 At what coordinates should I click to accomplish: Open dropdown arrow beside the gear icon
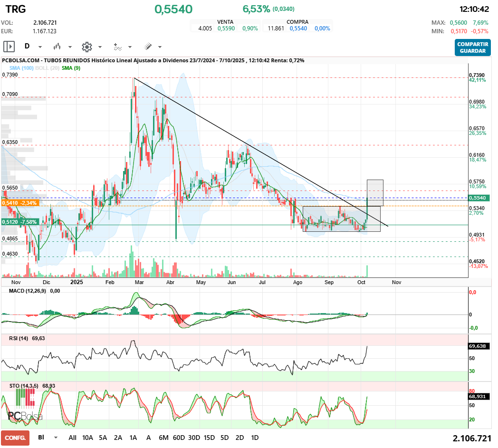(x=100, y=47)
